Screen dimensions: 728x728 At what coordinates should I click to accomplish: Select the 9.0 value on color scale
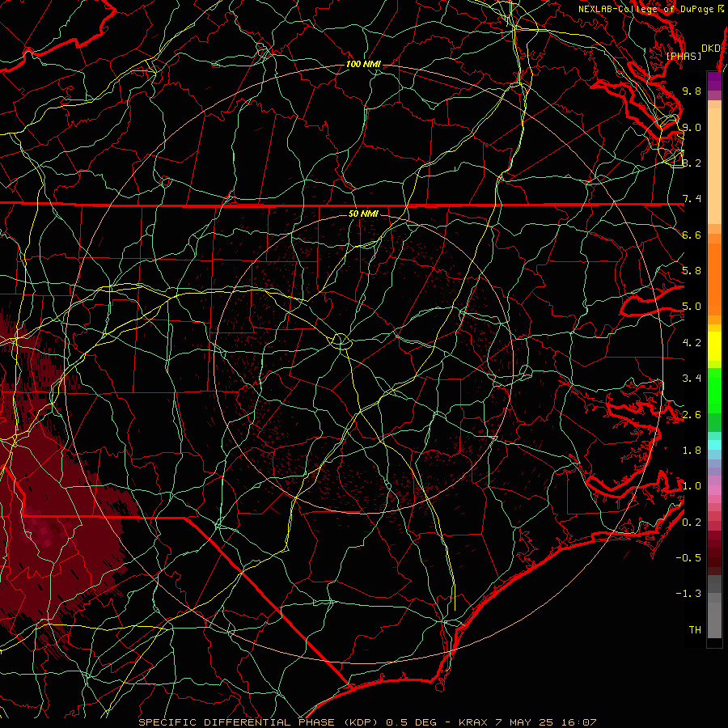(692, 127)
